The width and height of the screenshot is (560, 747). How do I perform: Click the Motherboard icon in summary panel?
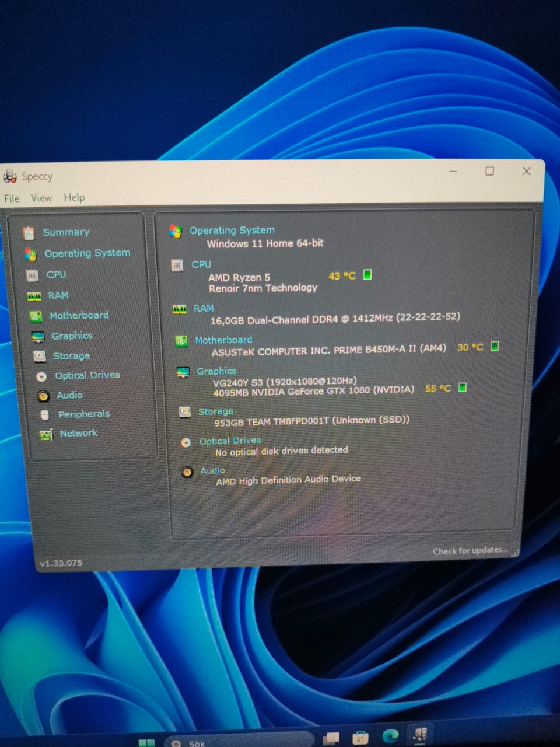tap(181, 341)
